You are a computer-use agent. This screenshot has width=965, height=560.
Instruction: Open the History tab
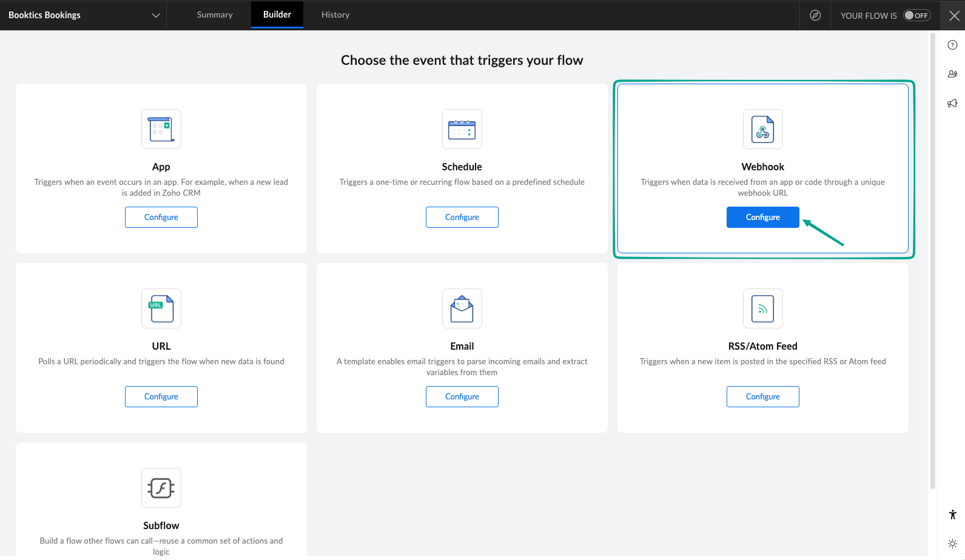pyautogui.click(x=335, y=15)
